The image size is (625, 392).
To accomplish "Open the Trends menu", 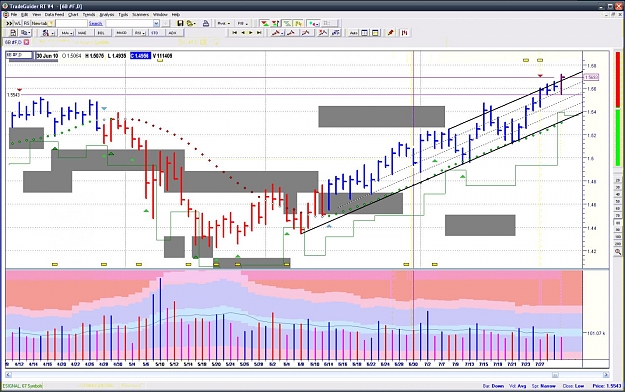I will (89, 14).
